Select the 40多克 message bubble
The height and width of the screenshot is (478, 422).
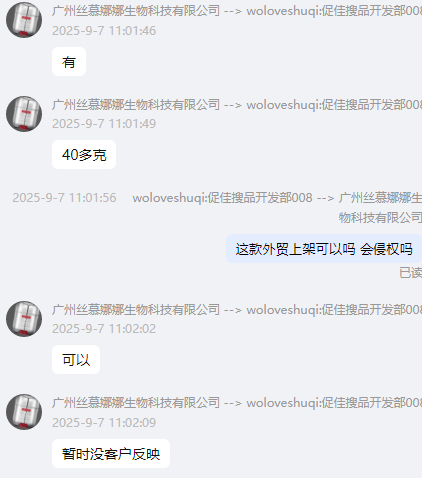(84, 155)
